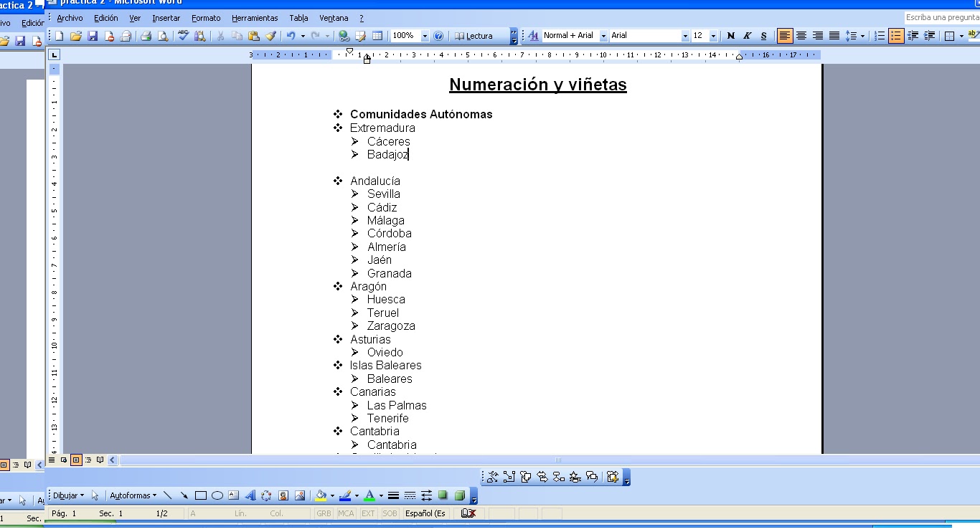Insert a hyperlink
980x532 pixels.
[x=344, y=36]
